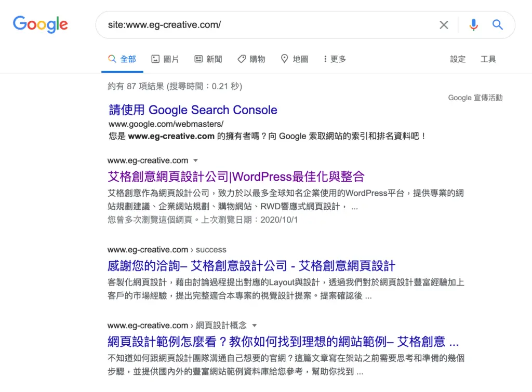This screenshot has height=392, width=532.
Task: Click the www.google.com/webmasters/ URL text
Action: coord(166,124)
